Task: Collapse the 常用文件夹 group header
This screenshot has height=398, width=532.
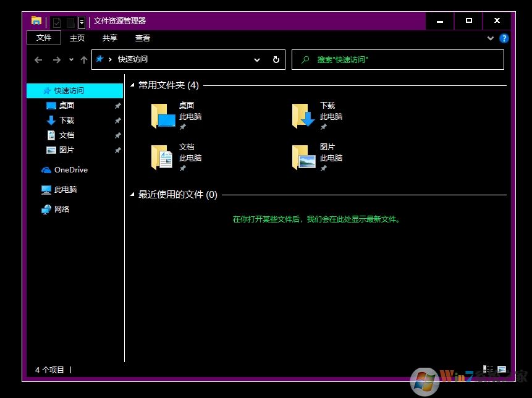Action: [x=132, y=85]
